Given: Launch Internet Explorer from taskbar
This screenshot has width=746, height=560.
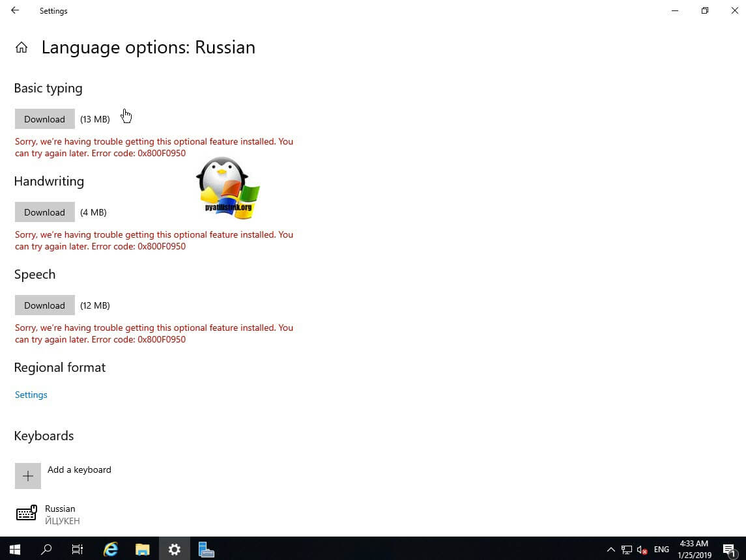Looking at the screenshot, I should [x=111, y=549].
